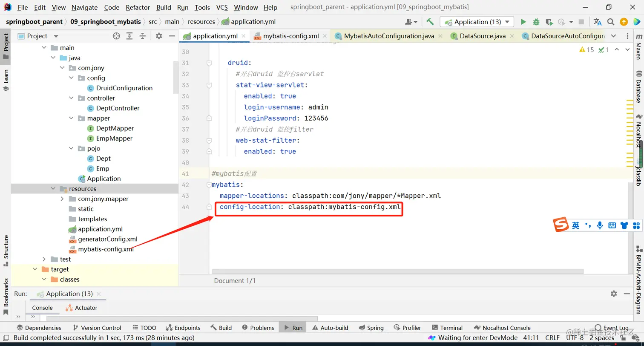Fold the druid block at line 31
The width and height of the screenshot is (644, 346).
[209, 63]
